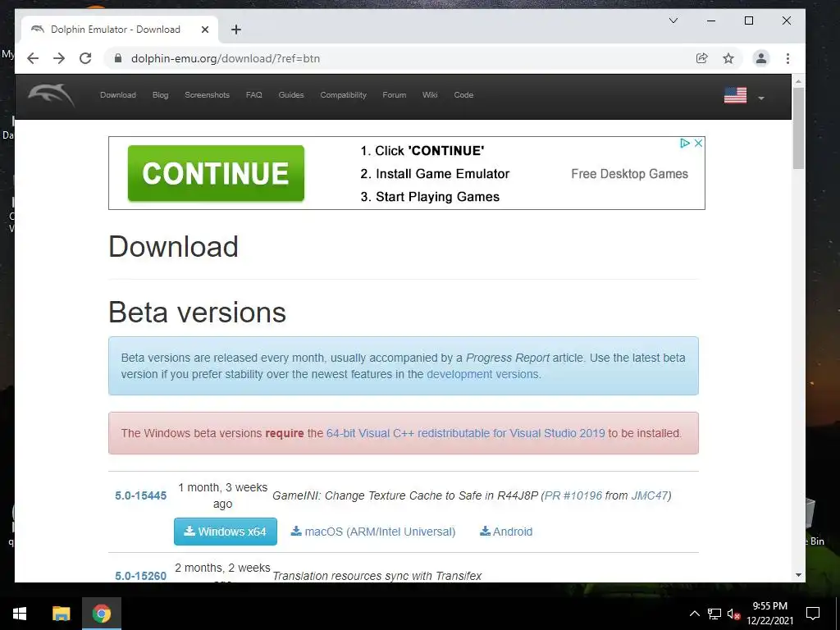Open the 64-bit Visual C++ redistributable link
The height and width of the screenshot is (630, 840).
466,433
